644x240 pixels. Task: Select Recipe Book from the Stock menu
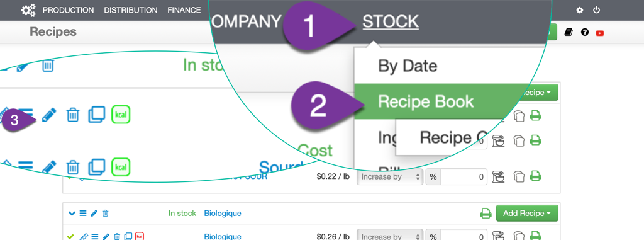[426, 101]
